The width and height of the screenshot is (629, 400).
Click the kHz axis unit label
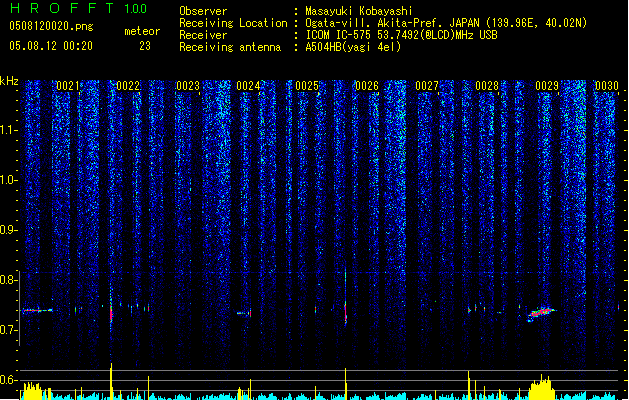[9, 81]
